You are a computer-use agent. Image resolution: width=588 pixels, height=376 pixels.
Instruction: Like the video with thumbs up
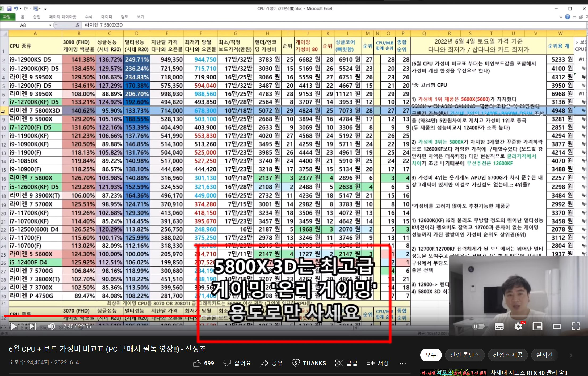pyautogui.click(x=203, y=363)
